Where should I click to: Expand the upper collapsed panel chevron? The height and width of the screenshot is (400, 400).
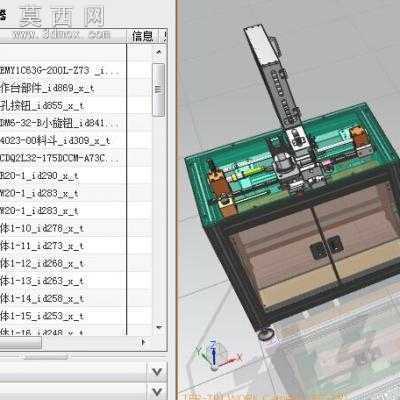click(157, 371)
